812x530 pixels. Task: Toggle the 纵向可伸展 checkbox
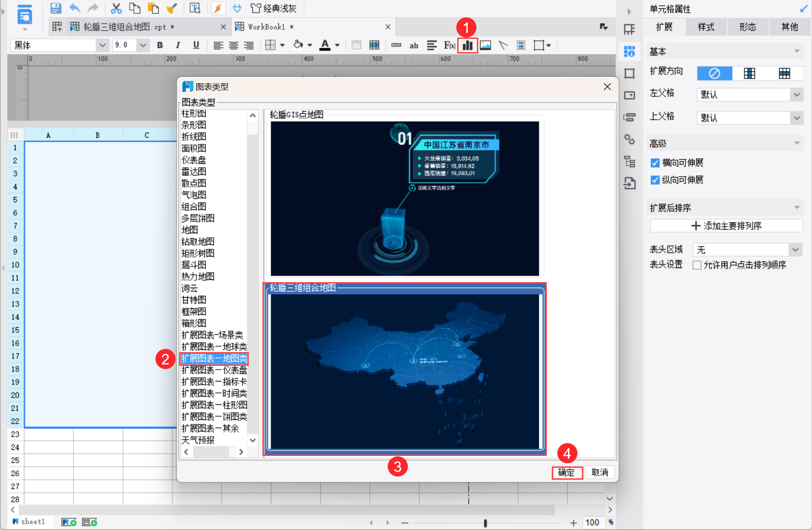655,180
